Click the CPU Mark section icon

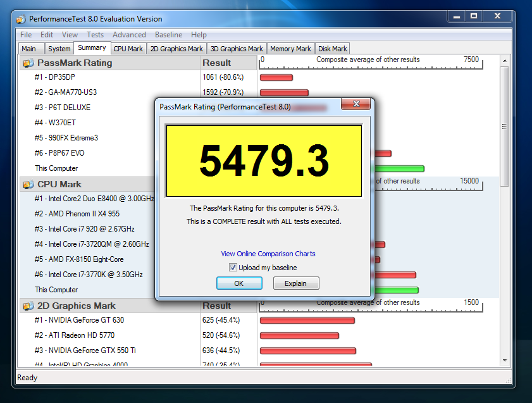click(x=28, y=184)
